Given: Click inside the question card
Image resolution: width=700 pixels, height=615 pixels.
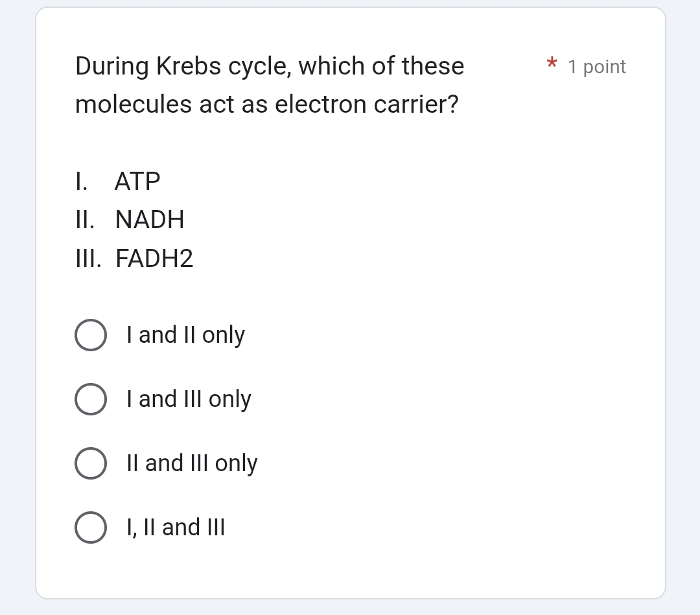Looking at the screenshot, I should [x=350, y=298].
